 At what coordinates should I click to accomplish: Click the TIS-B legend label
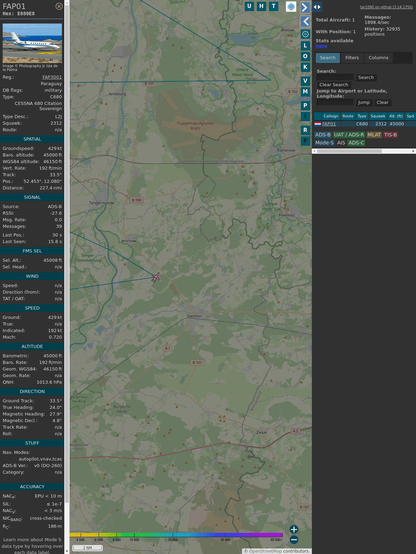[x=390, y=135]
